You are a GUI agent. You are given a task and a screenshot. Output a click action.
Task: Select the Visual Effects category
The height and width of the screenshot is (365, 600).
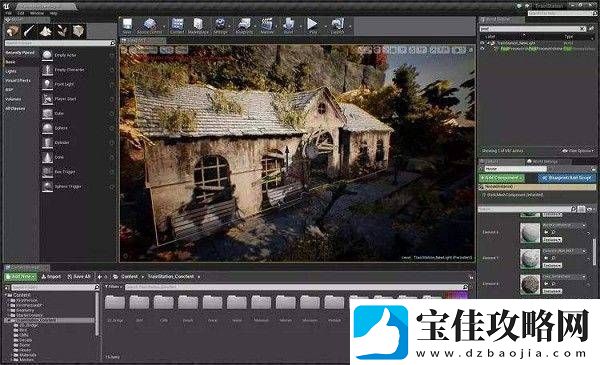click(x=18, y=80)
